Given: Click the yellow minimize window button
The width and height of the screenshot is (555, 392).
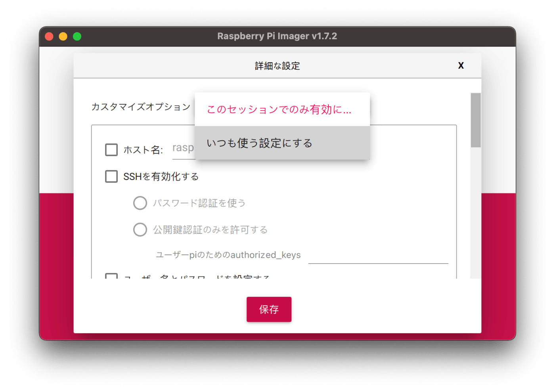Looking at the screenshot, I should pos(63,36).
